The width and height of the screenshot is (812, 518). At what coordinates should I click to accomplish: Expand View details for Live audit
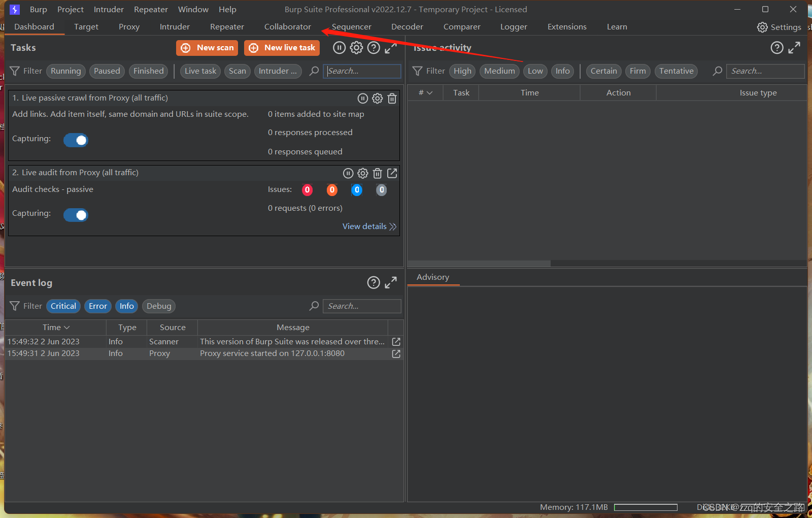click(x=369, y=226)
